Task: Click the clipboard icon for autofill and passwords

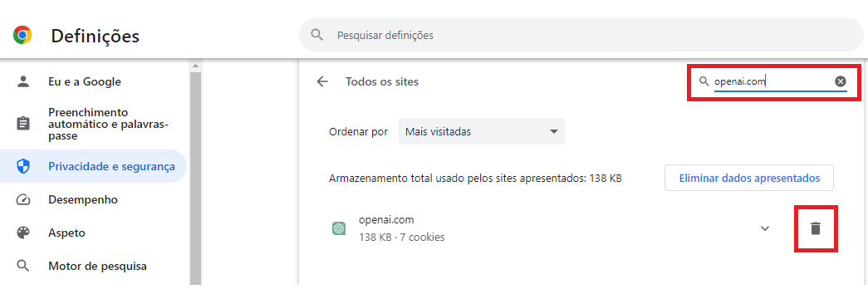Action: pos(22,124)
